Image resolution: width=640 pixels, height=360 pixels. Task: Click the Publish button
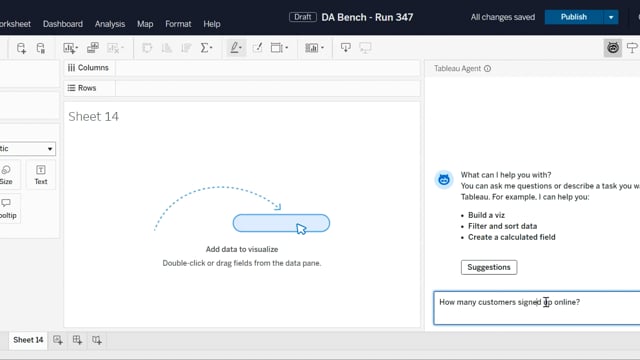pyautogui.click(x=573, y=17)
